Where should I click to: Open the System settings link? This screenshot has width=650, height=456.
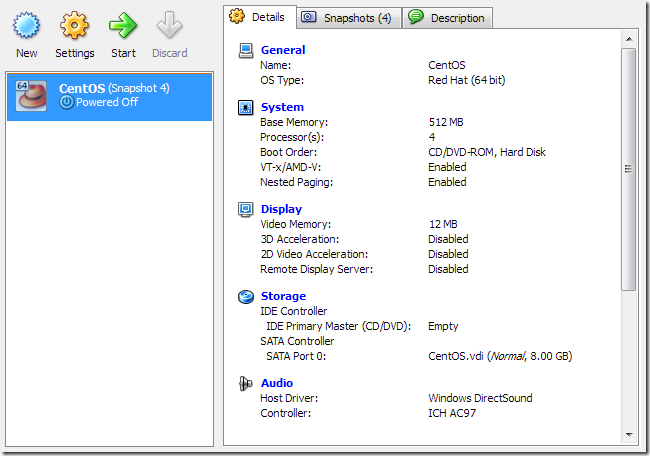point(282,107)
